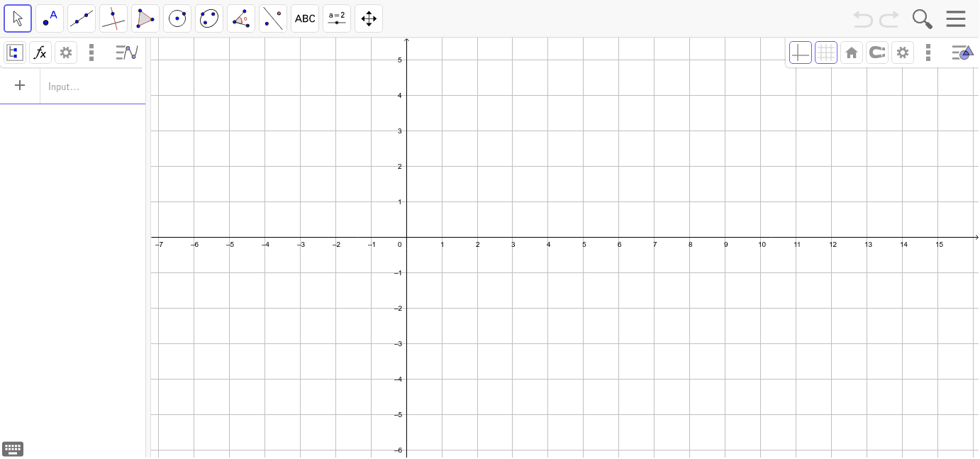Select the Perpendicular Line tool
The image size is (980, 459).
[113, 18]
